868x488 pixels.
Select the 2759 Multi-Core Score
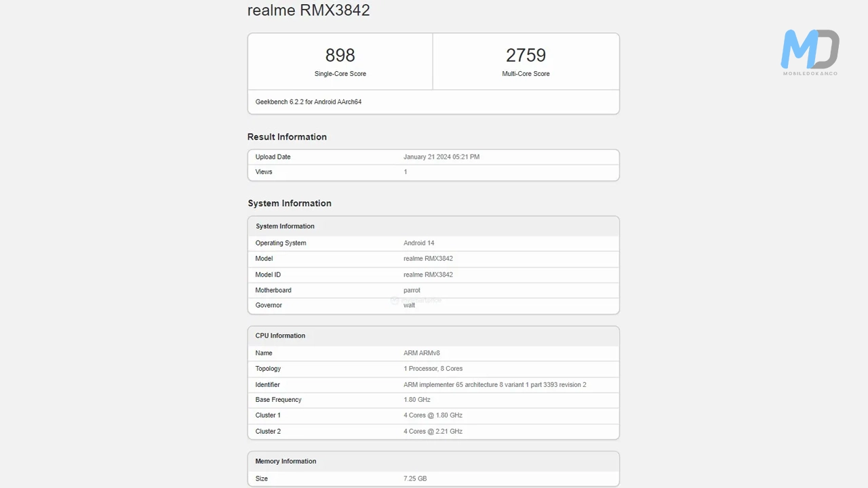(x=526, y=56)
